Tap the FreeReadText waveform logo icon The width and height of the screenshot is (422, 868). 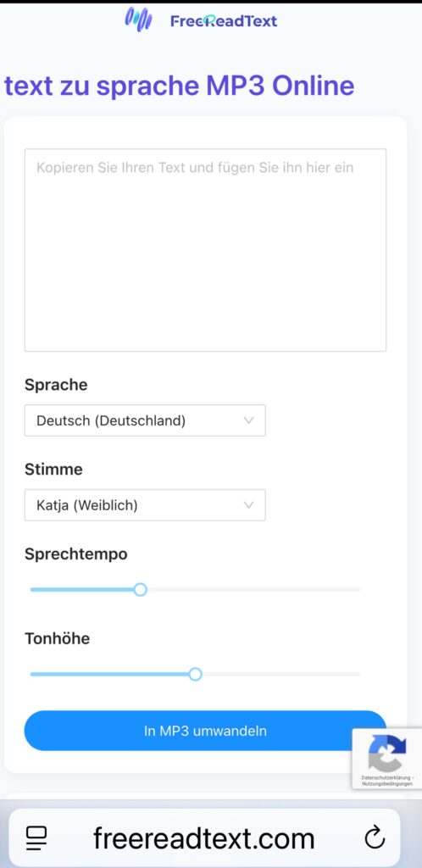click(138, 19)
